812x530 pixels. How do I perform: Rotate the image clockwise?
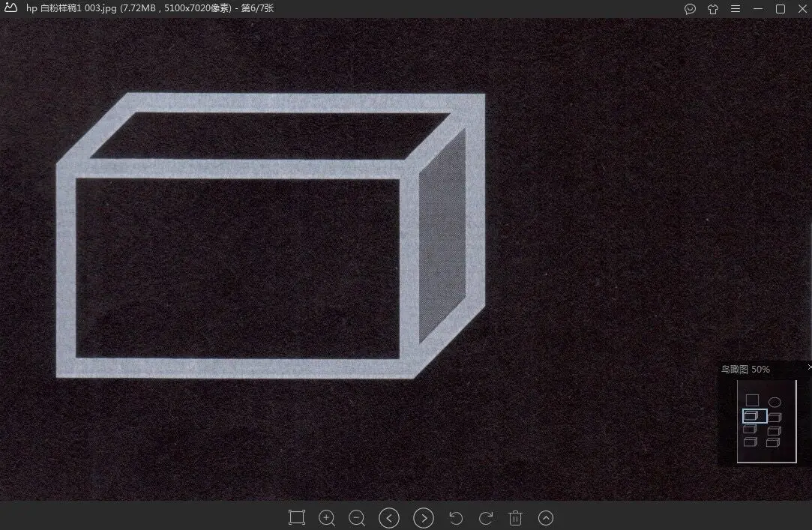(486, 518)
